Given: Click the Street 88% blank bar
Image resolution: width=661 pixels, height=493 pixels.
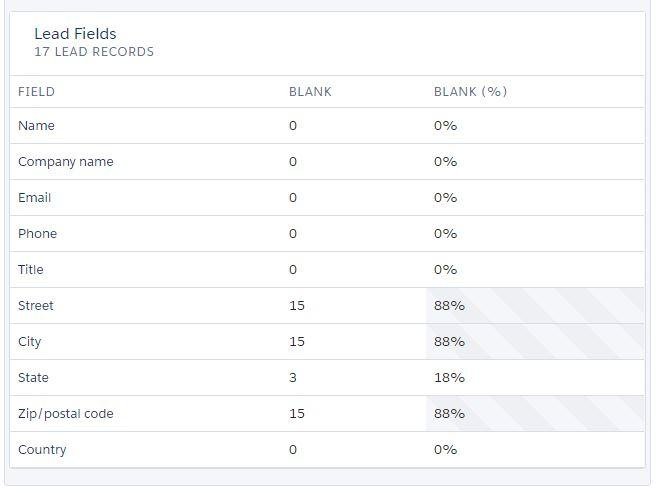Looking at the screenshot, I should point(535,305).
